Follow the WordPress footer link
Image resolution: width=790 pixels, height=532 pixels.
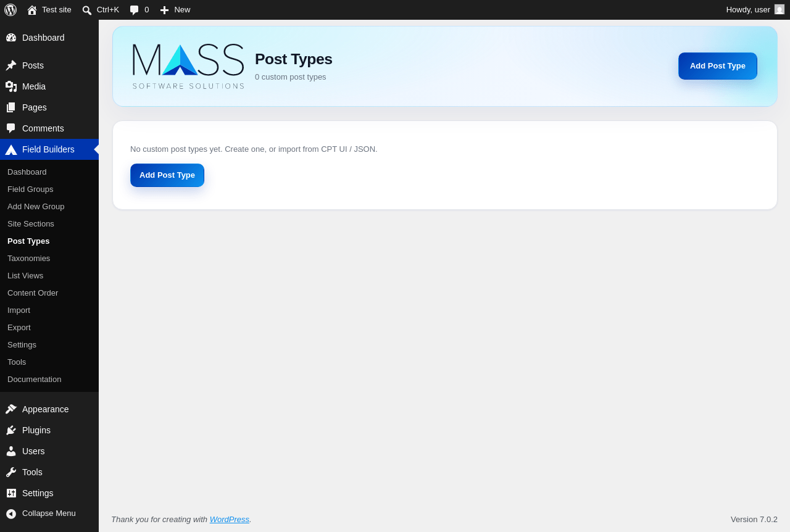[x=230, y=519]
